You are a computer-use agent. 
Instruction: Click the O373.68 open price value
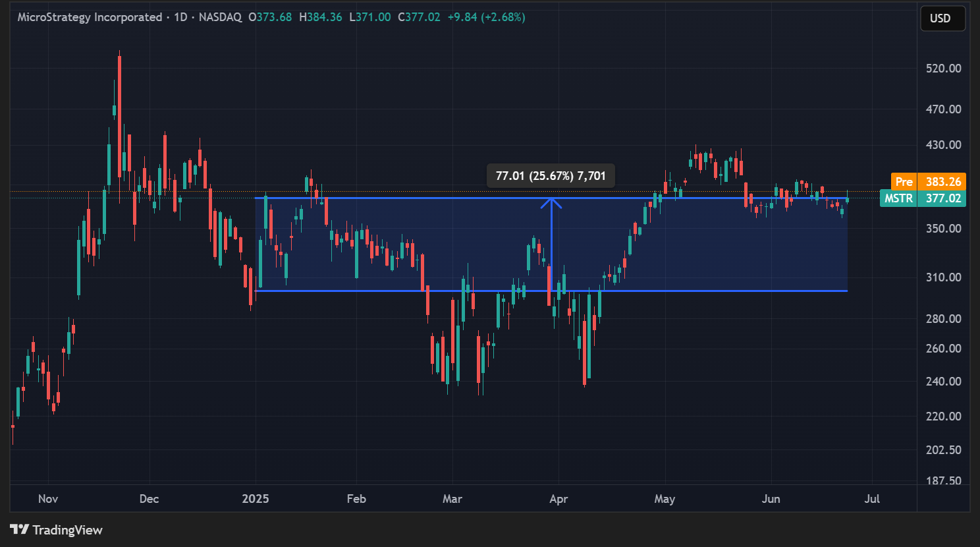click(x=270, y=17)
